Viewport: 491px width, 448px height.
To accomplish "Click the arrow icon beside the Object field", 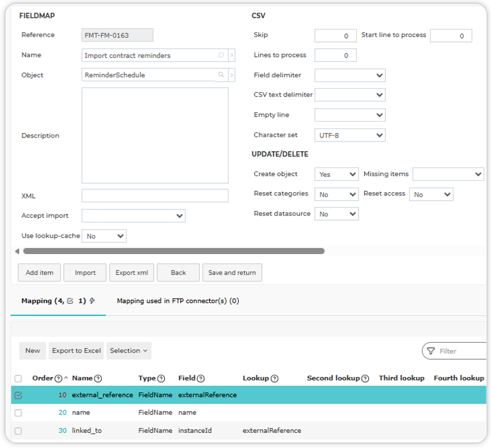I will pos(232,75).
